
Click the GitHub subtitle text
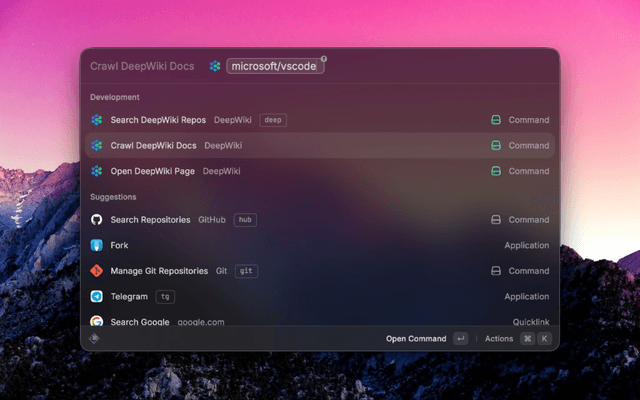pos(212,220)
